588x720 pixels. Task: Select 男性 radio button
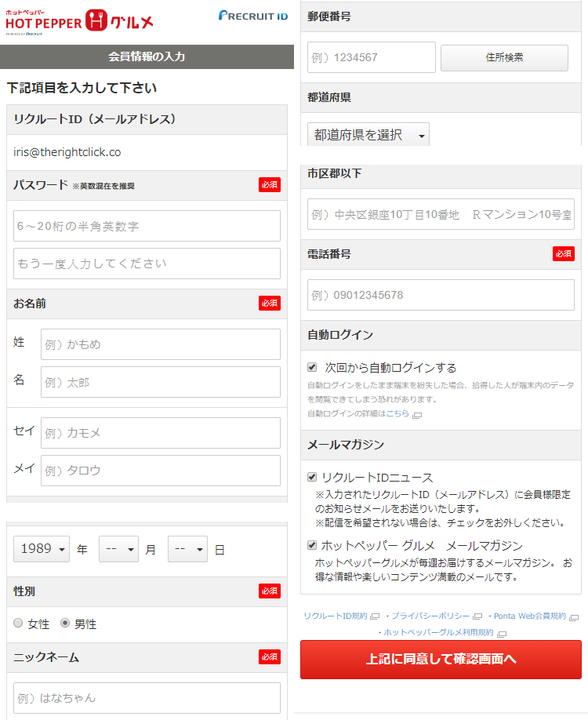[x=65, y=623]
